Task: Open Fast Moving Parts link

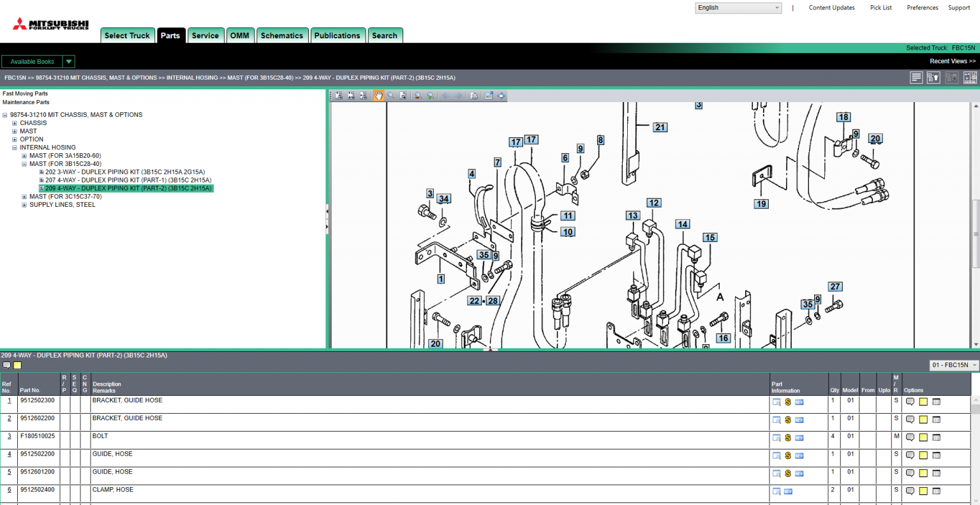Action: click(x=25, y=94)
